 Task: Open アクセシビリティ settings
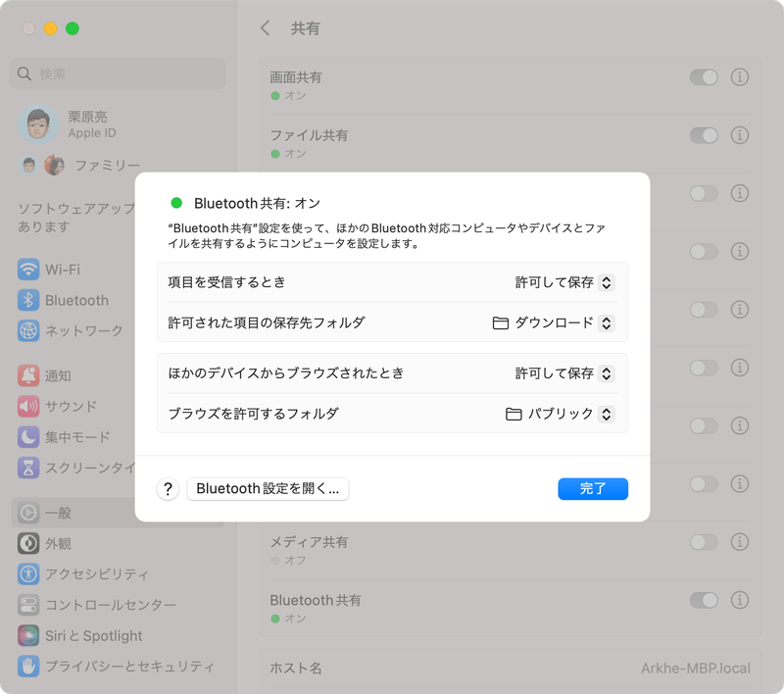(x=90, y=573)
